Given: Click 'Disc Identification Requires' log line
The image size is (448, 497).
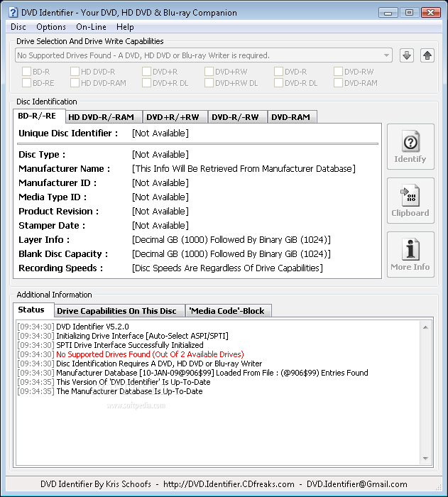Looking at the screenshot, I should (x=159, y=364).
